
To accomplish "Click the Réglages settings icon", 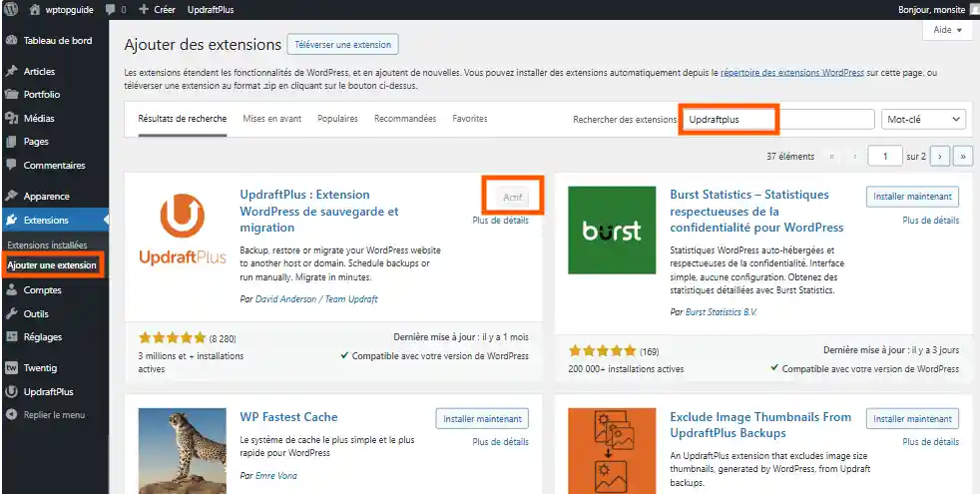I will (11, 337).
